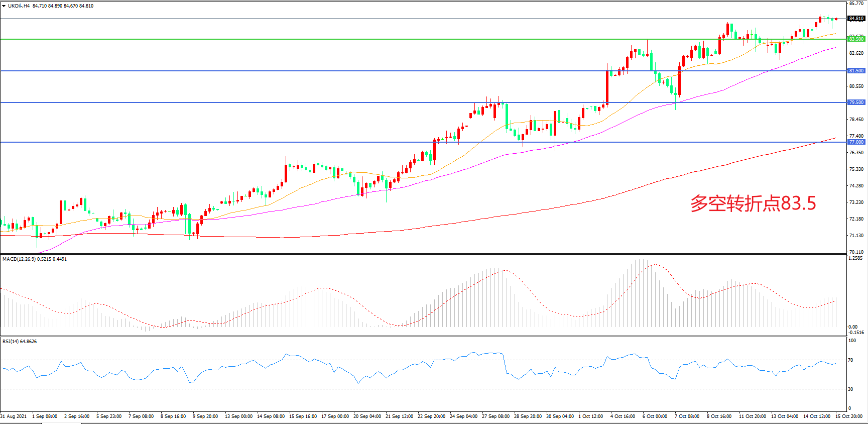Select the green 83.500 price level tag

[856, 39]
